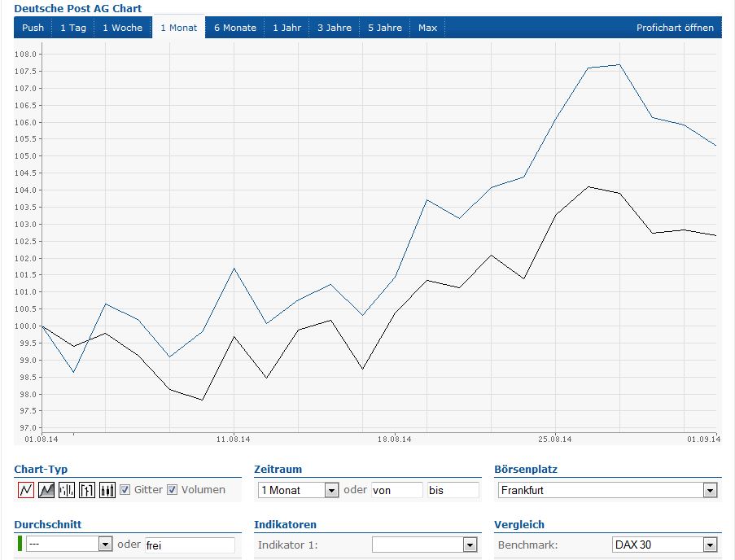Toggle the Gitter checkbox
Viewport: 735px width, 560px height.
pos(125,490)
